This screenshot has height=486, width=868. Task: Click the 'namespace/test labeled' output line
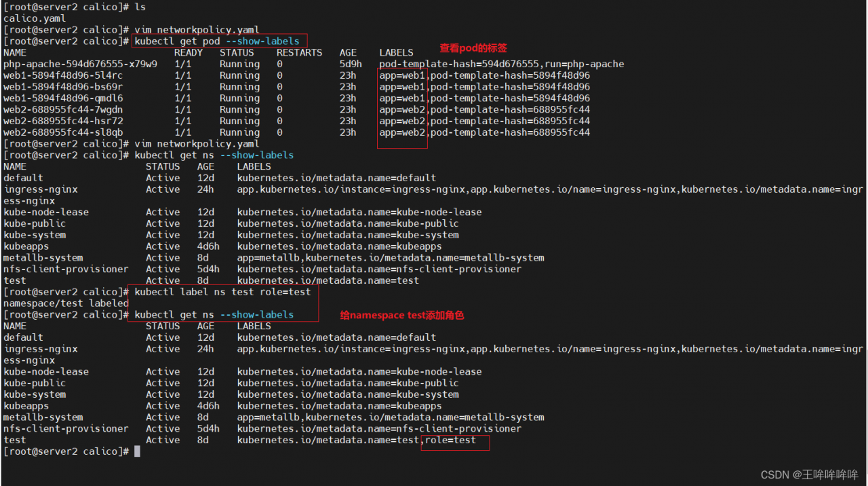pos(66,303)
